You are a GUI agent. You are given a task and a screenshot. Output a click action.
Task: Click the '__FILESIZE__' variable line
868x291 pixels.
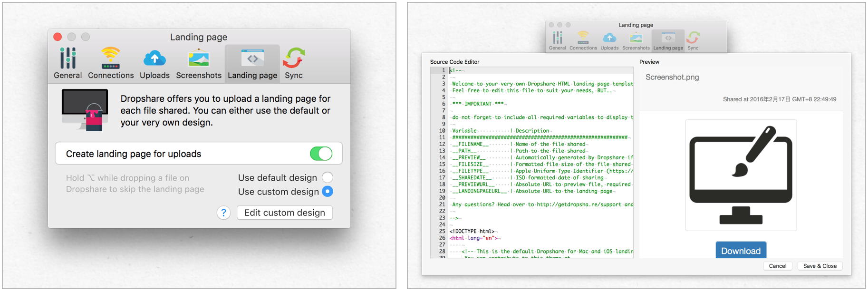541,164
